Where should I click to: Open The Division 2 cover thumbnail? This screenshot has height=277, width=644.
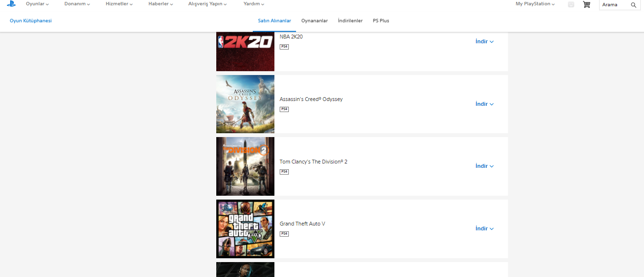pyautogui.click(x=245, y=166)
